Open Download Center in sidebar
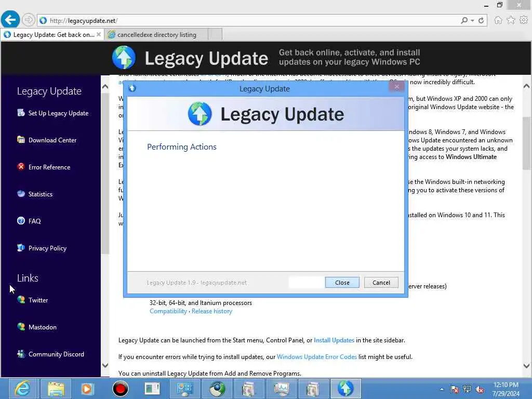Viewport: 532px width, 399px height. click(52, 140)
